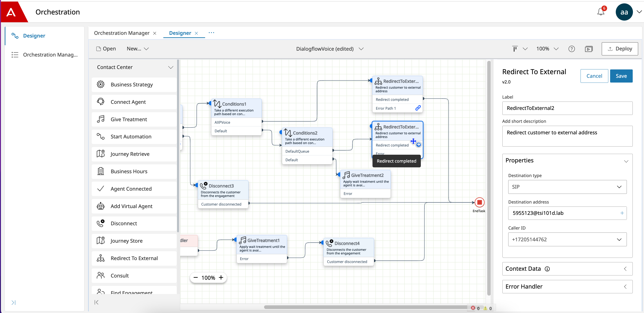Screen dimensions: 644x313
Task: Click the Deploy button
Action: coord(620,49)
